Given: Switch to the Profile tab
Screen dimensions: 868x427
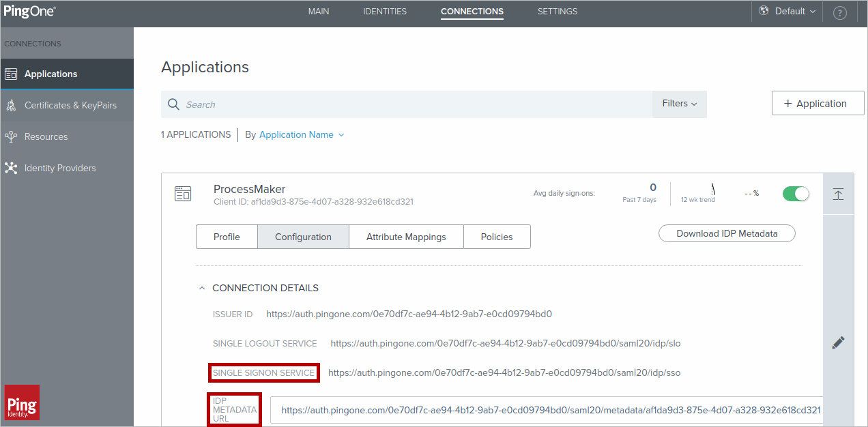Looking at the screenshot, I should pyautogui.click(x=227, y=237).
